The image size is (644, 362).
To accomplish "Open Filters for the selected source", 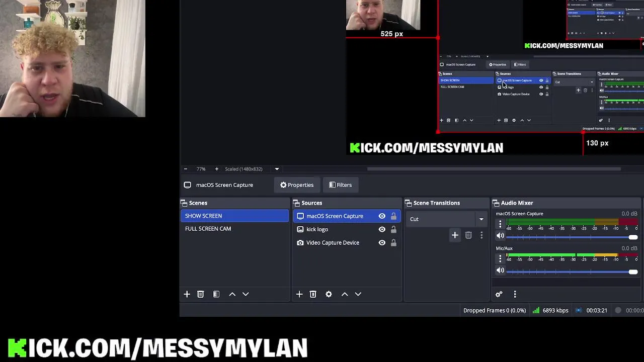I will coord(341,185).
